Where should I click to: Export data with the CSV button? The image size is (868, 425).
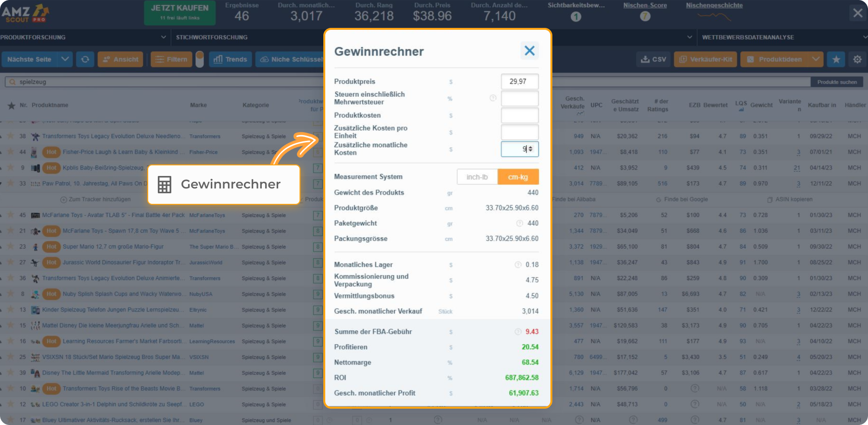pos(653,59)
